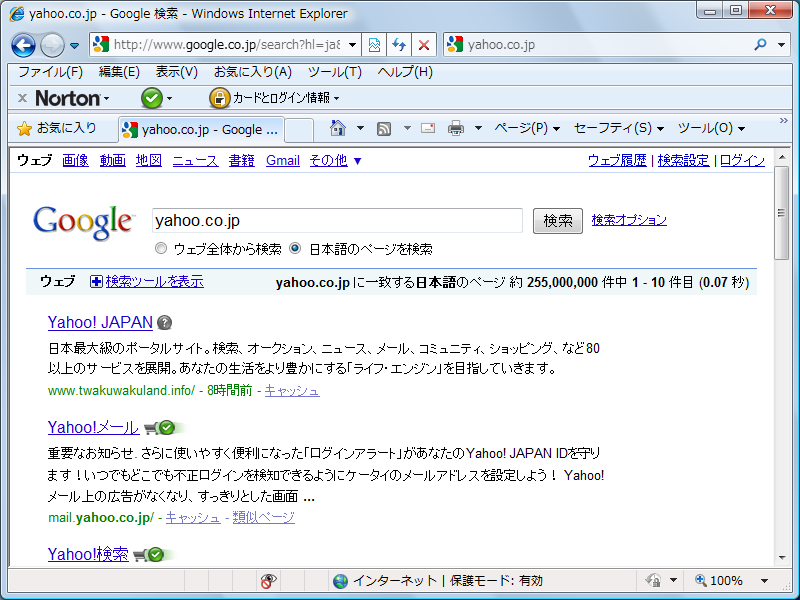Click the grayed Forward arrow button
Screen dimensions: 800x600
click(x=52, y=45)
